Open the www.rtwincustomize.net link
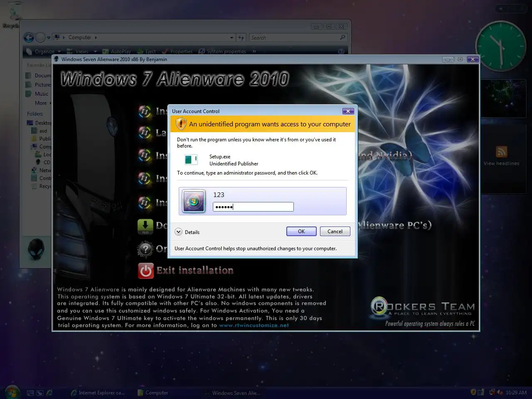This screenshot has width=532, height=399. click(254, 325)
